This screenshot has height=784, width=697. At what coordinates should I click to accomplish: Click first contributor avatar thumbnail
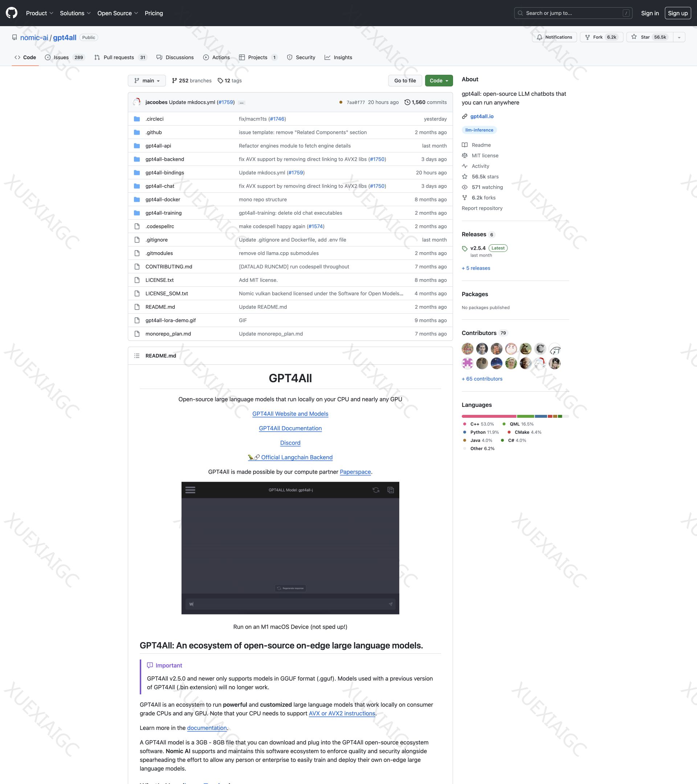pos(467,349)
